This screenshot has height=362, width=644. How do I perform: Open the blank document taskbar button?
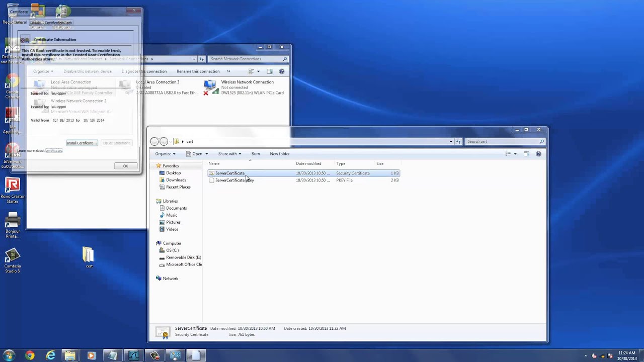coord(196,355)
